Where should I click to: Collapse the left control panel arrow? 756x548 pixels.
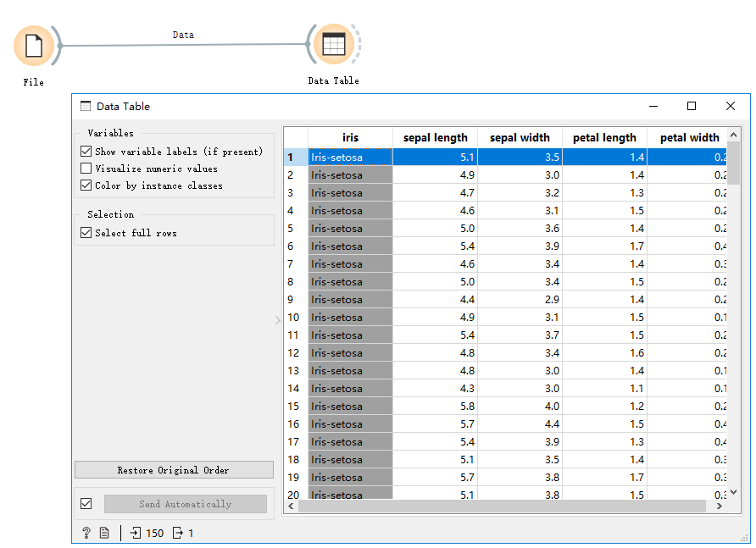pos(278,320)
